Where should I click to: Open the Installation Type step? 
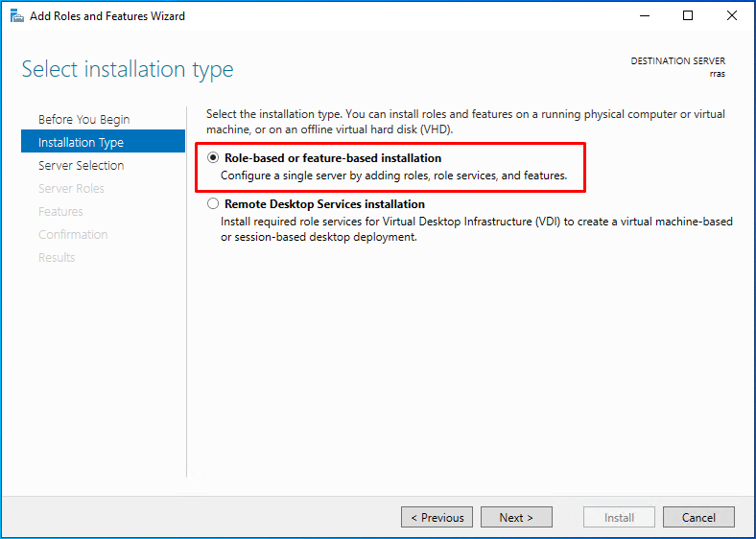pyautogui.click(x=103, y=142)
